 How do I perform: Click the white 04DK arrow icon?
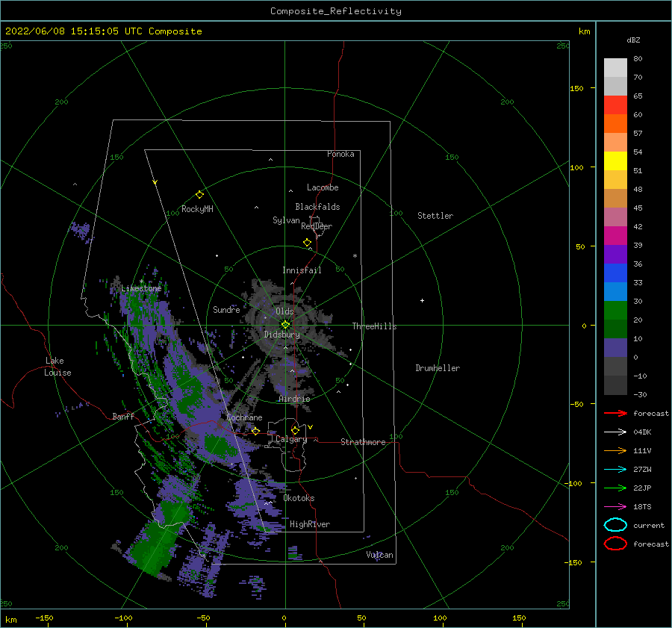pos(615,432)
